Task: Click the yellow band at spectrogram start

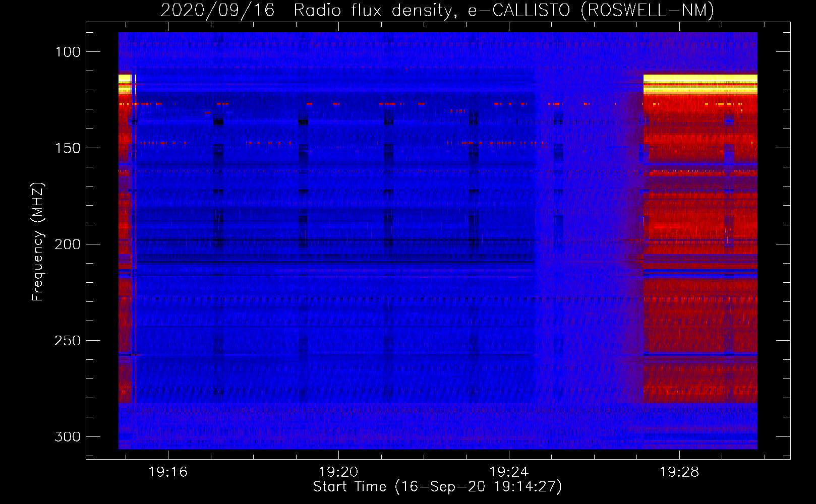Action: point(125,84)
